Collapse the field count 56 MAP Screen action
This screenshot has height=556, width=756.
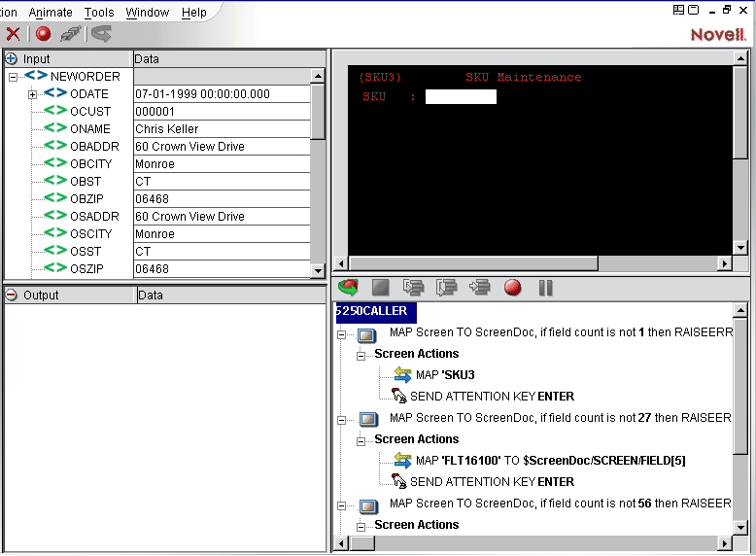tap(341, 505)
